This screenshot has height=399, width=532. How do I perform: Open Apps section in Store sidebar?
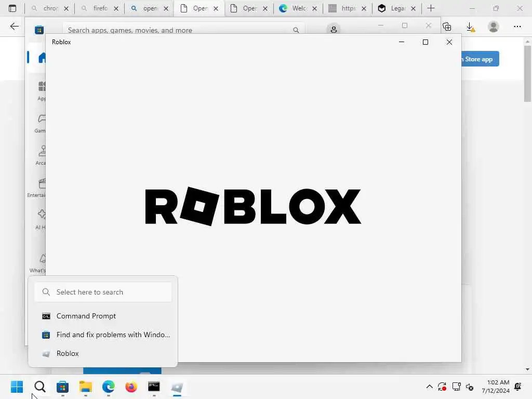(x=42, y=90)
